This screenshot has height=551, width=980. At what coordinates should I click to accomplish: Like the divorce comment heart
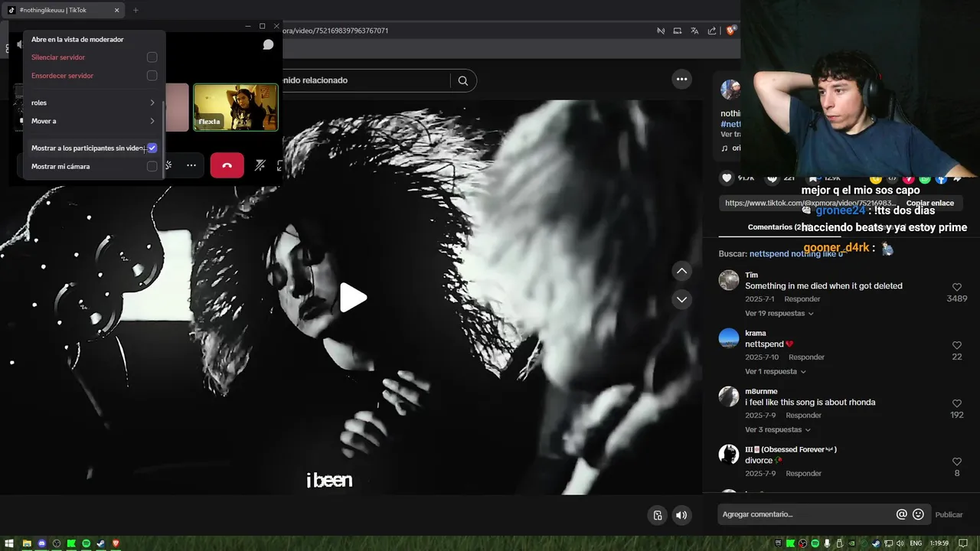956,461
